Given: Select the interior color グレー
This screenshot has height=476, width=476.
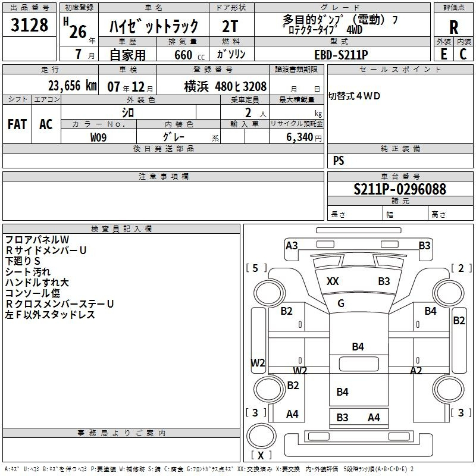Looking at the screenshot, I should tap(174, 137).
